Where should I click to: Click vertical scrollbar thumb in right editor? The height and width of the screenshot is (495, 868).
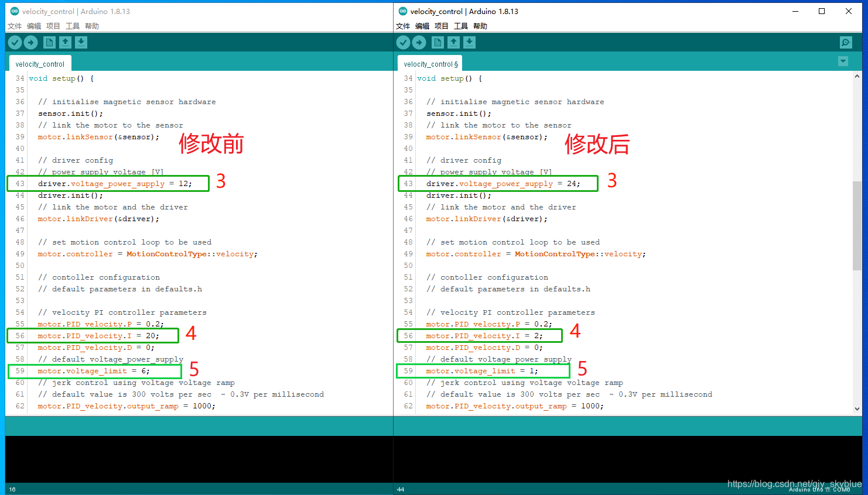tap(857, 225)
